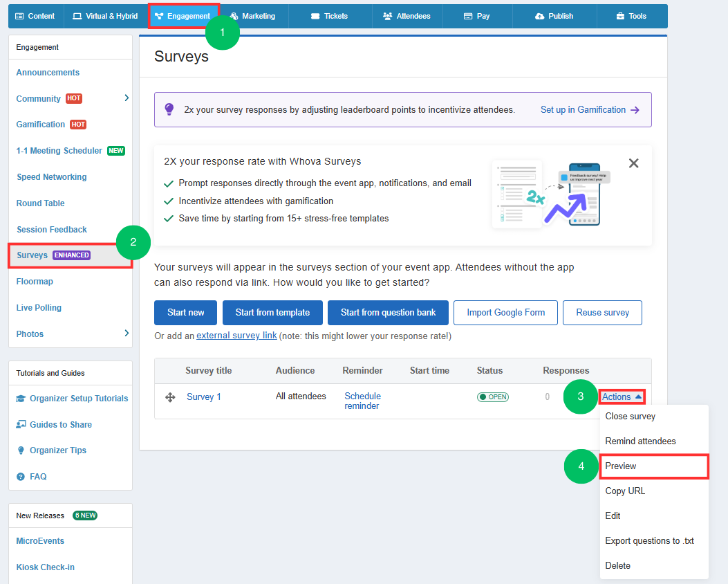The image size is (728, 584).
Task: Open Community section in sidebar
Action: (39, 98)
